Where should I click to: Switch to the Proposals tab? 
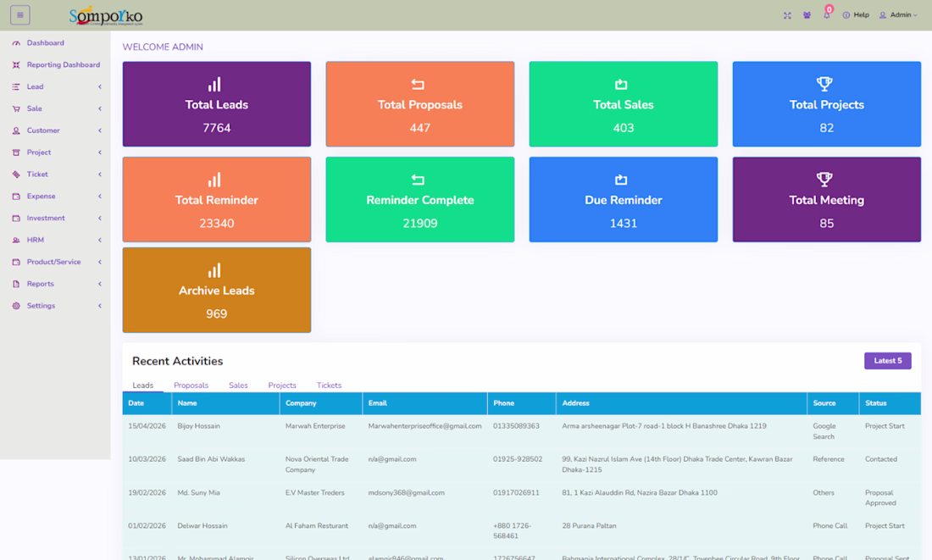coord(191,385)
